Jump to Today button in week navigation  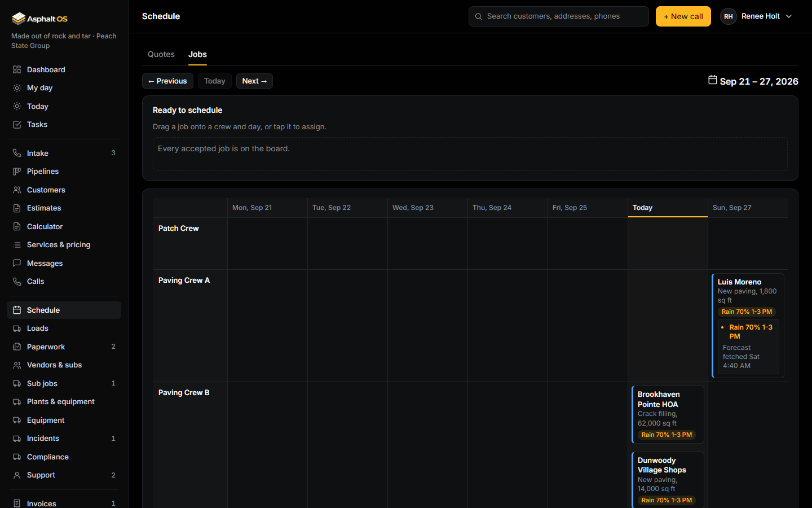click(x=214, y=81)
